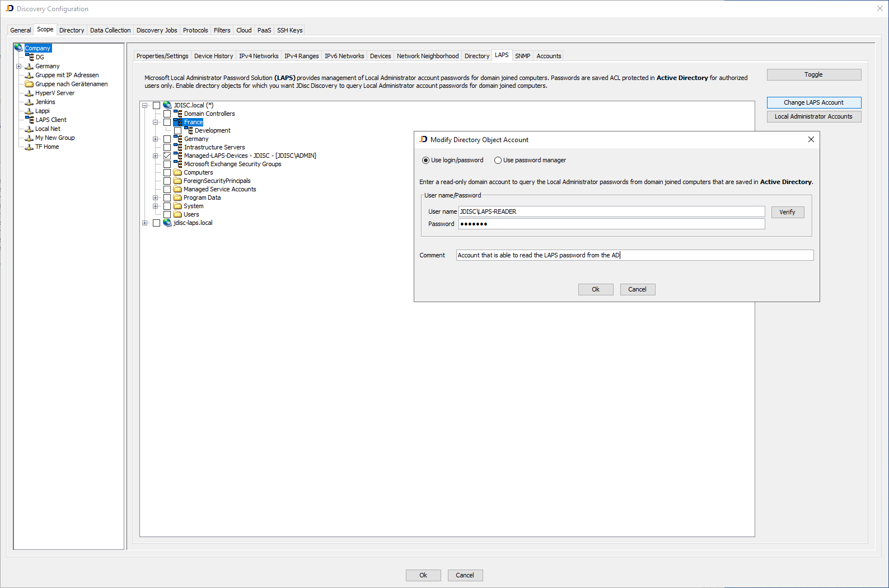
Task: Click the Managed-LAPS-Devices OU icon
Action: point(178,156)
